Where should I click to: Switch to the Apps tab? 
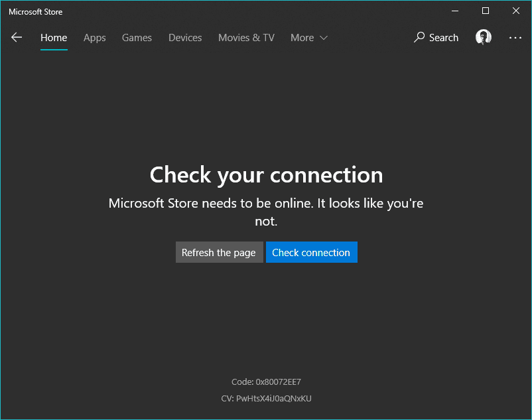point(95,38)
